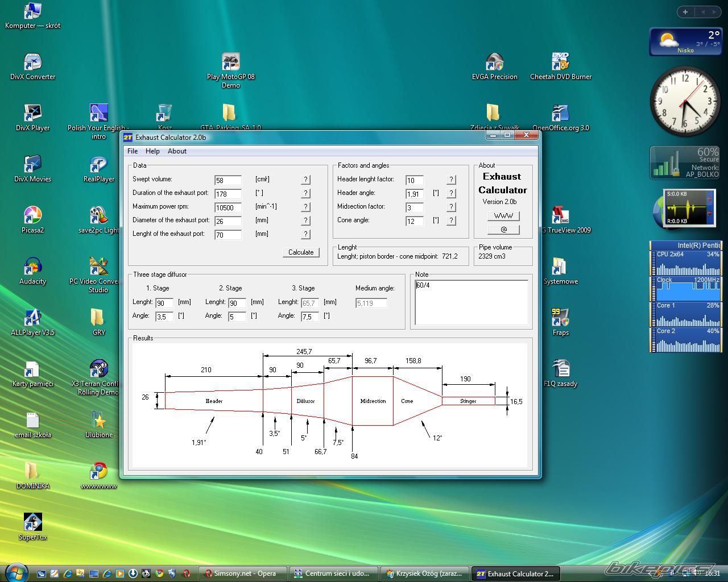Click the Windows Start orb
The width and height of the screenshot is (728, 582).
click(16, 572)
